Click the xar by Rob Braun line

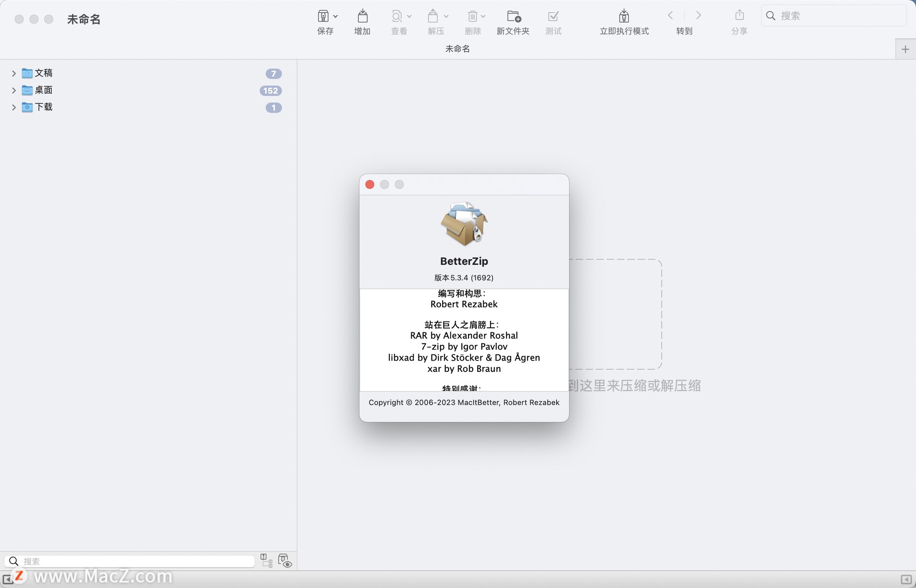pyautogui.click(x=464, y=369)
